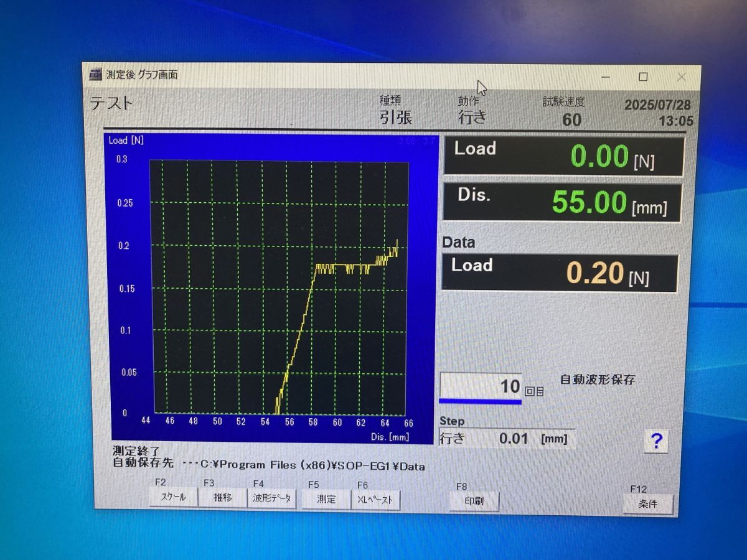The width and height of the screenshot is (747, 560).
Task: Click the auto-save path C:¥Program Files text
Action: (x=312, y=465)
